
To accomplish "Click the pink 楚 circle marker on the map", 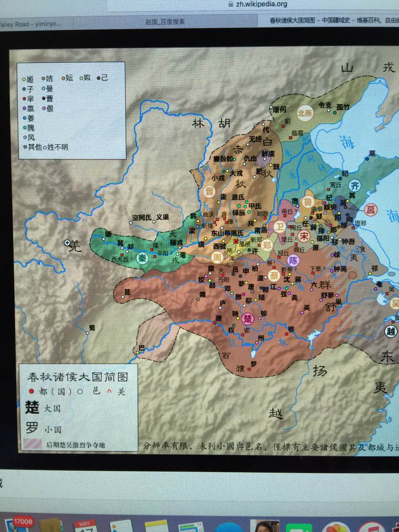I will (x=248, y=319).
